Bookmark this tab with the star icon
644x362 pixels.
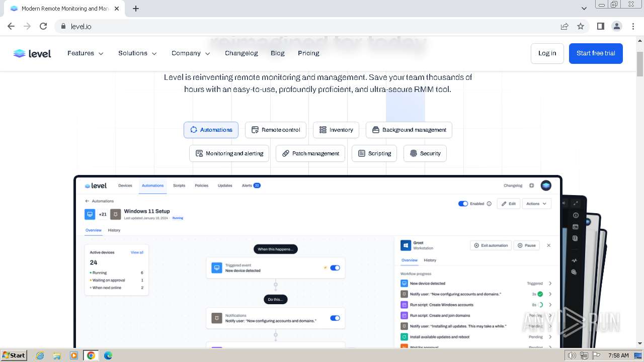pyautogui.click(x=581, y=26)
